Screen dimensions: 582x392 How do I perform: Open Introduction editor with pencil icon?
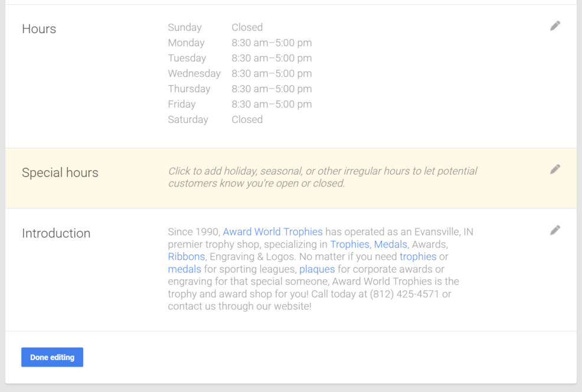(555, 230)
